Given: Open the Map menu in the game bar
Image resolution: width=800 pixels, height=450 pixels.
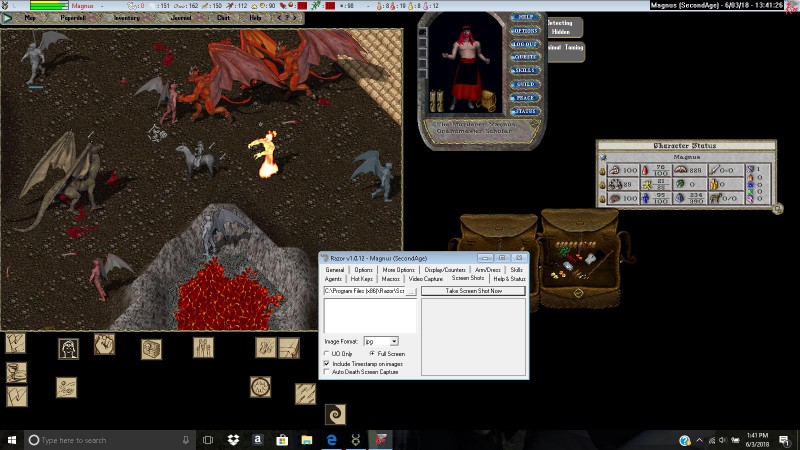Looking at the screenshot, I should (x=30, y=18).
